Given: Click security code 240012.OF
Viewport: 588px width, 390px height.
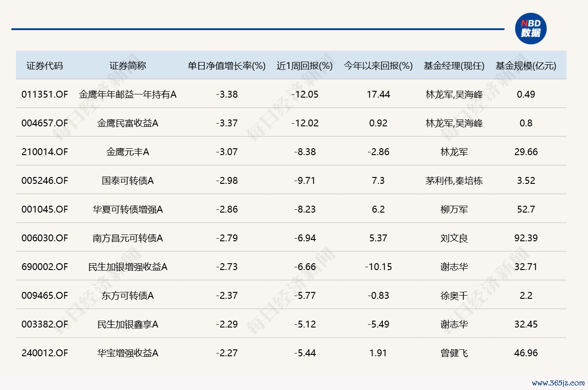Looking at the screenshot, I should click(x=45, y=353).
